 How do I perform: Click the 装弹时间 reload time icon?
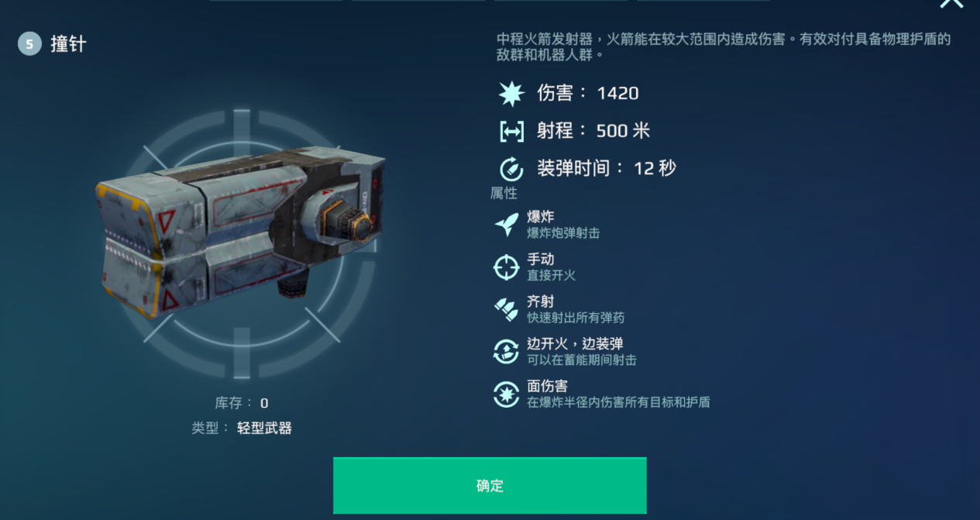pos(511,168)
